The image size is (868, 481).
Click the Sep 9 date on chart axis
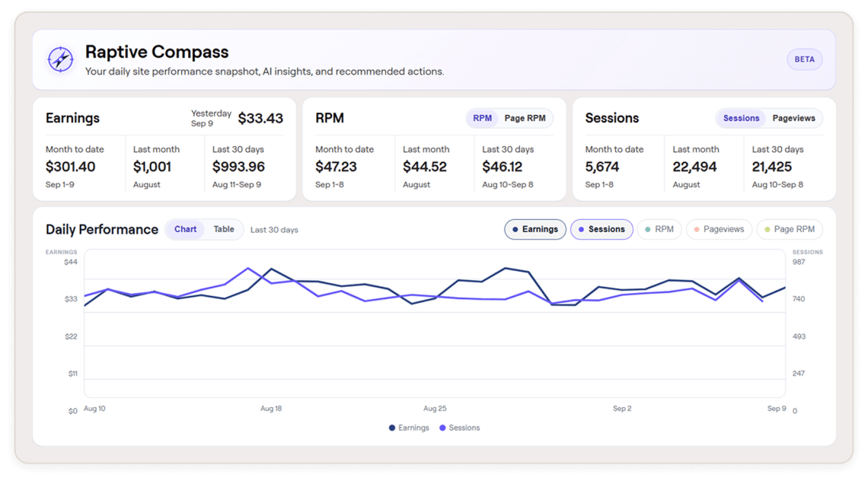[x=776, y=409]
